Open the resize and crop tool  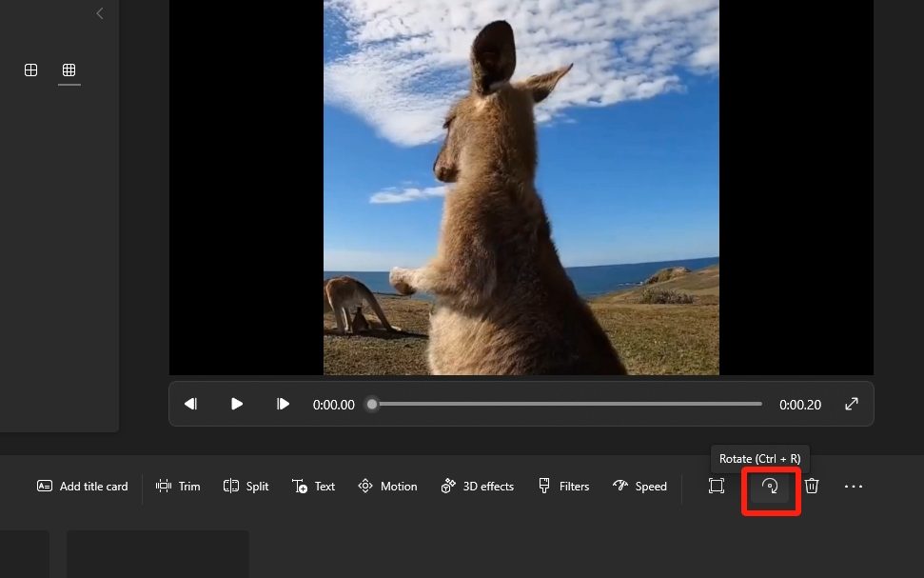point(717,486)
